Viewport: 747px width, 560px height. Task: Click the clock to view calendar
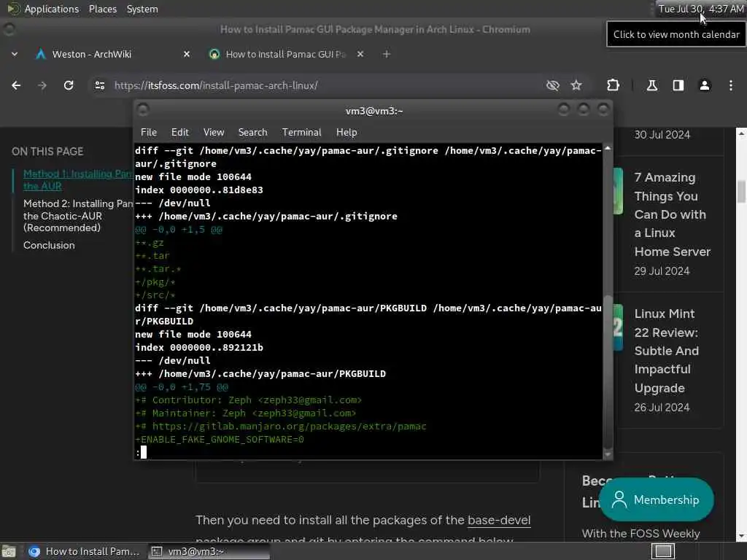click(x=701, y=9)
